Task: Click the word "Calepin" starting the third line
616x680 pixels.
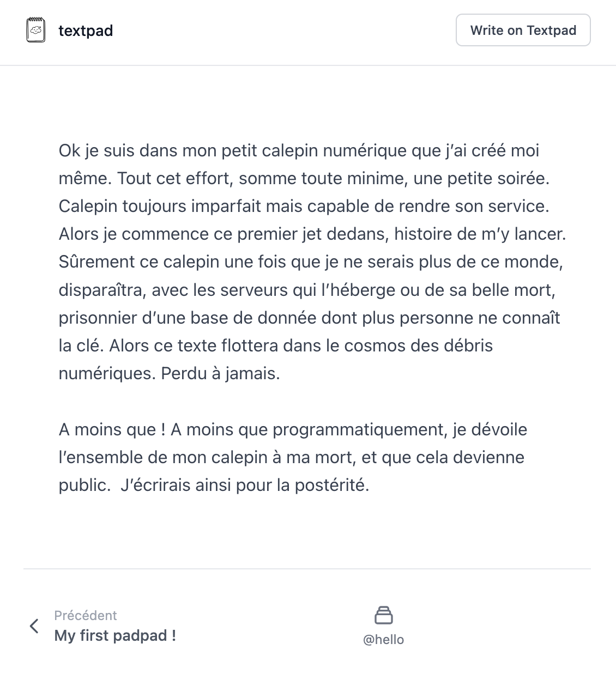Action: point(88,206)
